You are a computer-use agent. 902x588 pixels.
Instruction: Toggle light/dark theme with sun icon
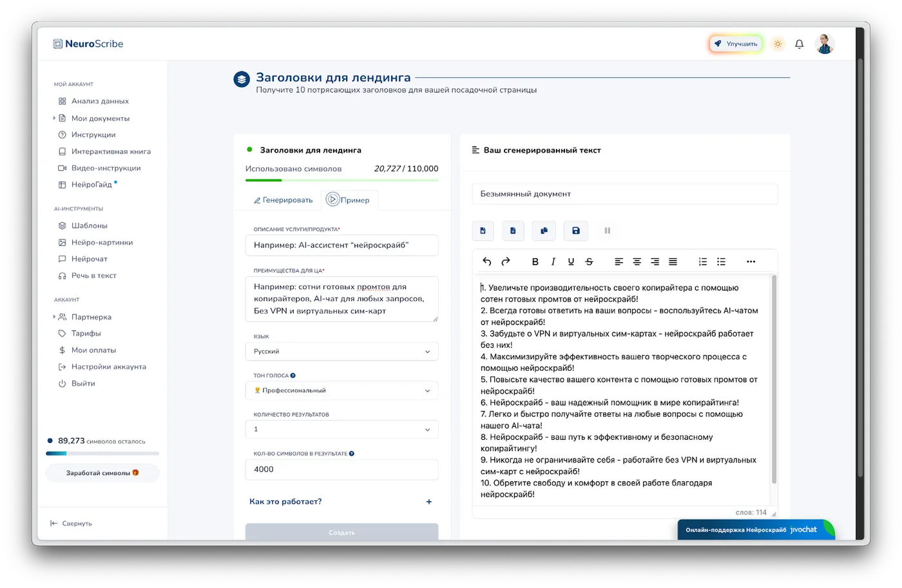(x=778, y=44)
